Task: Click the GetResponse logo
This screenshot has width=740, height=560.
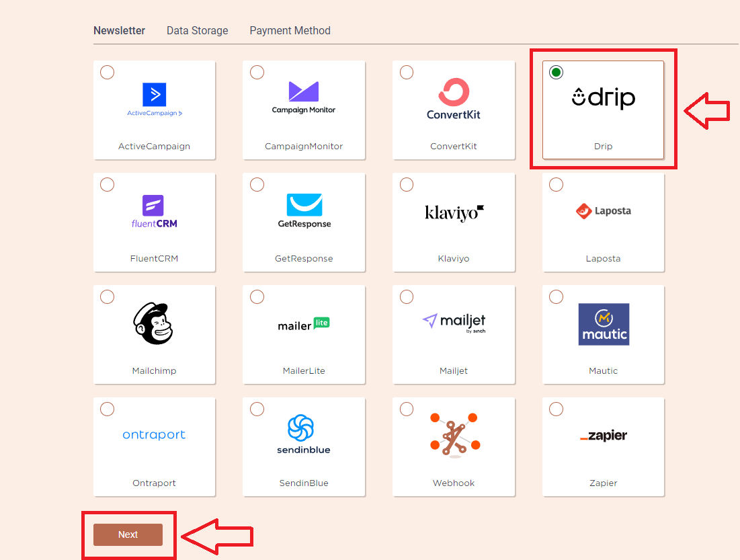Action: point(304,211)
